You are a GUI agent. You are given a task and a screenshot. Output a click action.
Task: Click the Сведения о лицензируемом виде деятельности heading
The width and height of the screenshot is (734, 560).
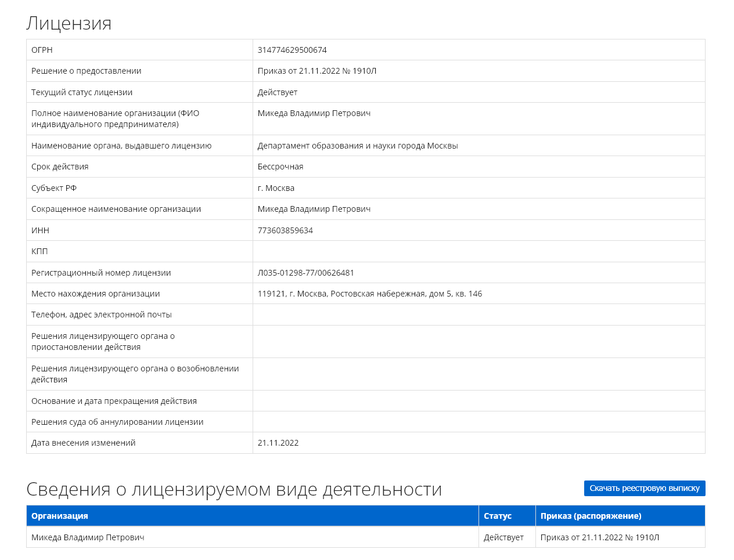pyautogui.click(x=234, y=489)
